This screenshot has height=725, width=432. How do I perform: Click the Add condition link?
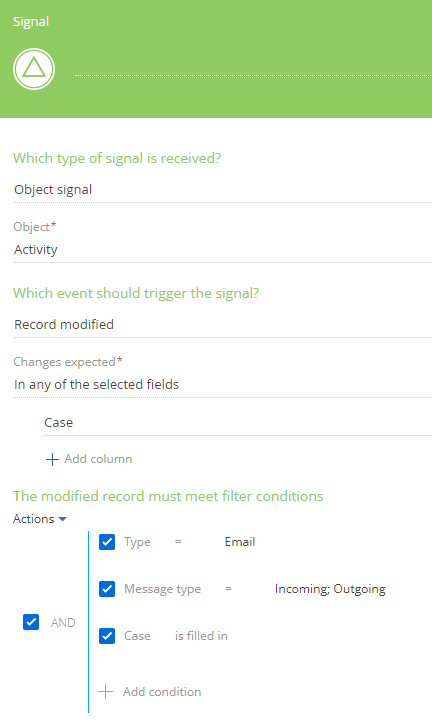click(x=162, y=692)
